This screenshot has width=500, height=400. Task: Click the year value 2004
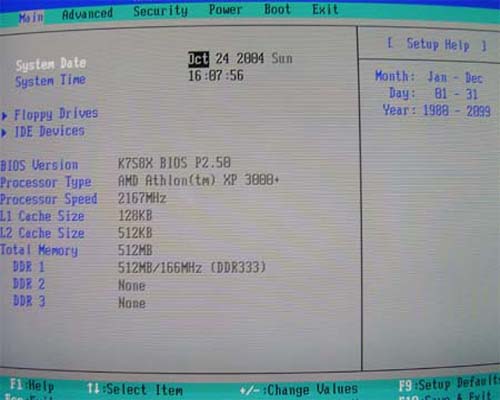point(250,58)
